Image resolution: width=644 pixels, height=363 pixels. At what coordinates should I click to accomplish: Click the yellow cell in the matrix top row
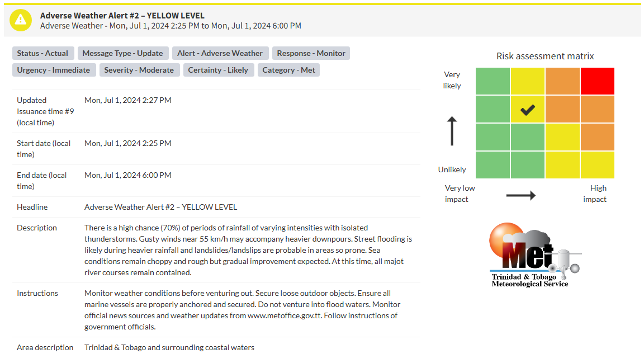coord(527,81)
